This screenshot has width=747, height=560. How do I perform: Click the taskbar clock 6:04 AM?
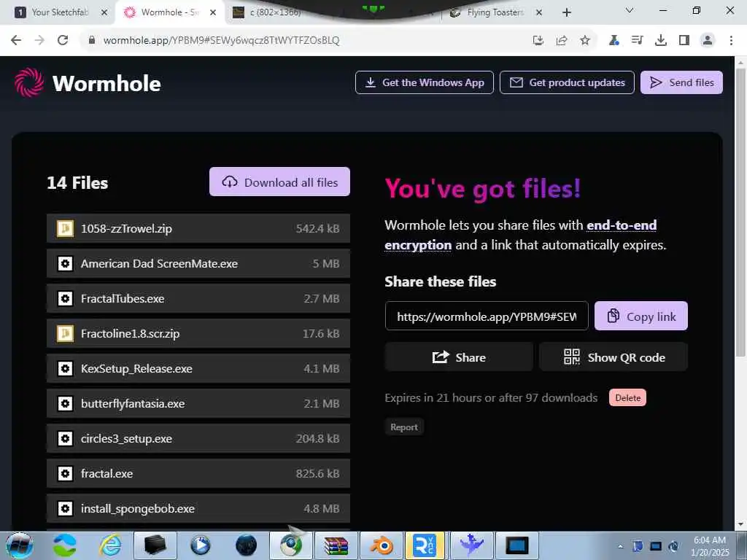709,540
